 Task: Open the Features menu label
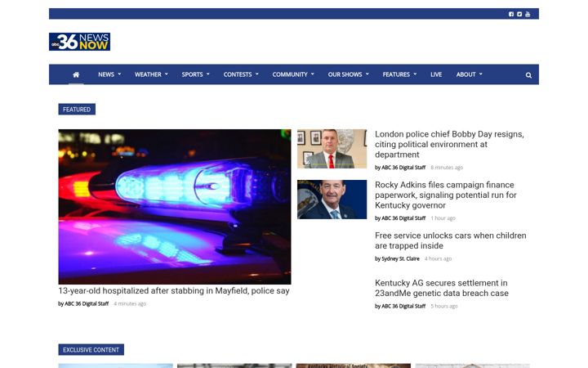[396, 74]
